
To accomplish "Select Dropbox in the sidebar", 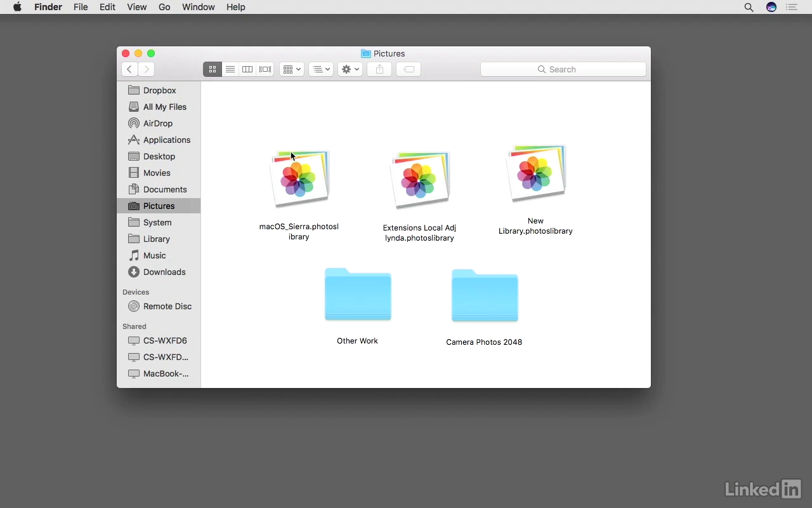I will 159,90.
